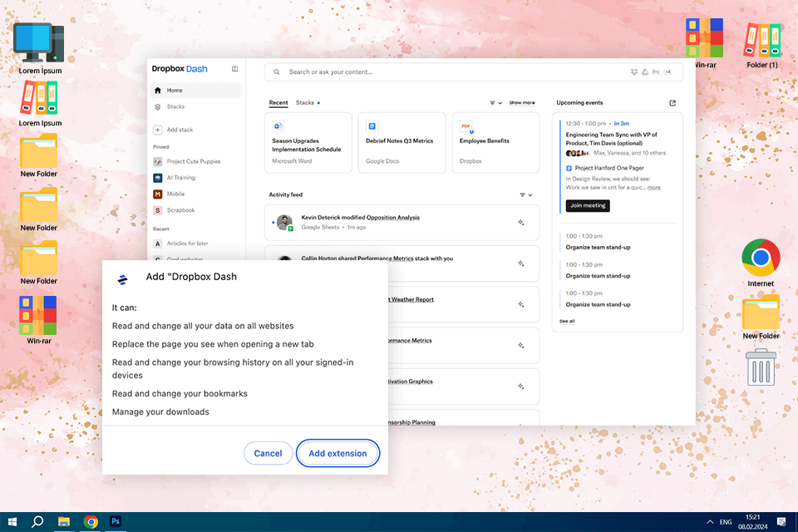
Task: Click the See all events link
Action: click(567, 321)
